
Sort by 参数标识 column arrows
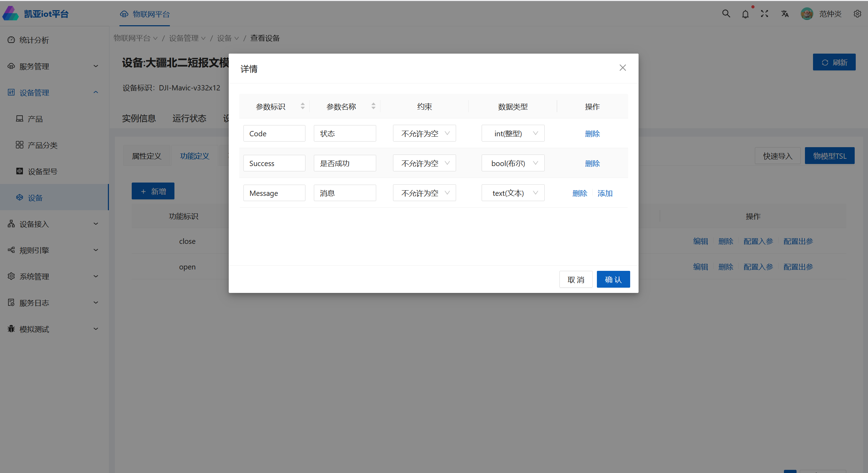(303, 106)
